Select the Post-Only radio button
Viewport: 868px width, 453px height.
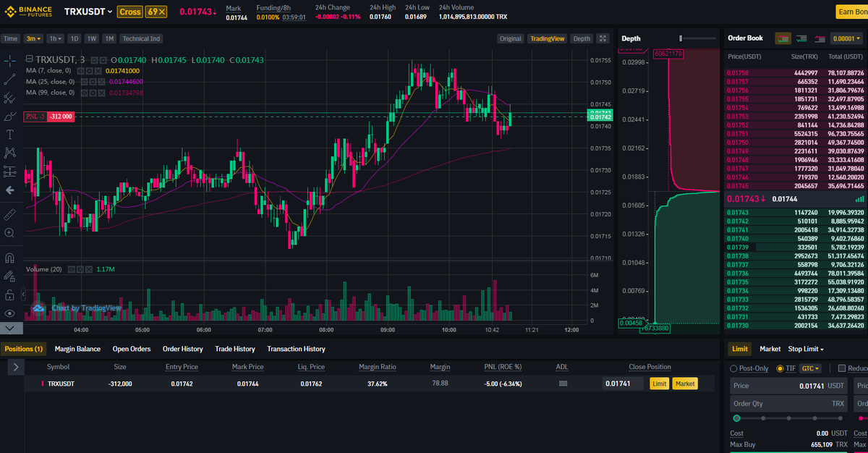click(734, 368)
